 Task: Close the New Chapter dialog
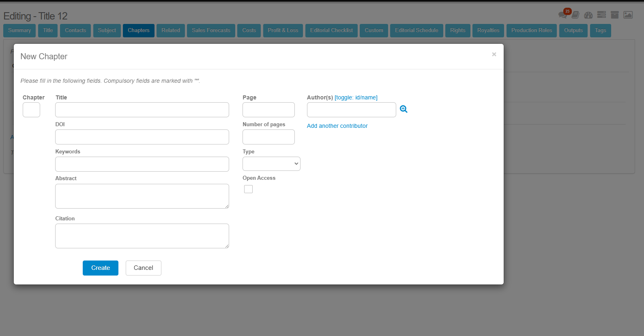[x=494, y=54]
